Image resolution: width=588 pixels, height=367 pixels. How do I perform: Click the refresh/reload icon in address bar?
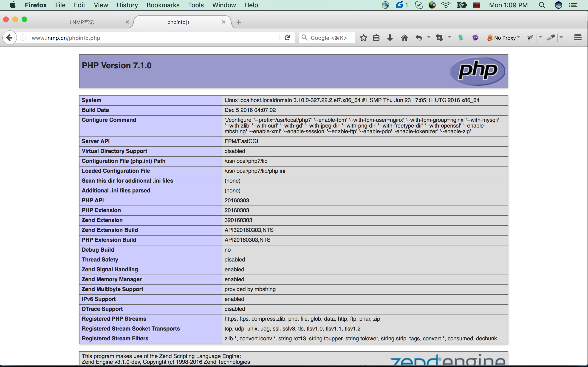[x=287, y=38]
